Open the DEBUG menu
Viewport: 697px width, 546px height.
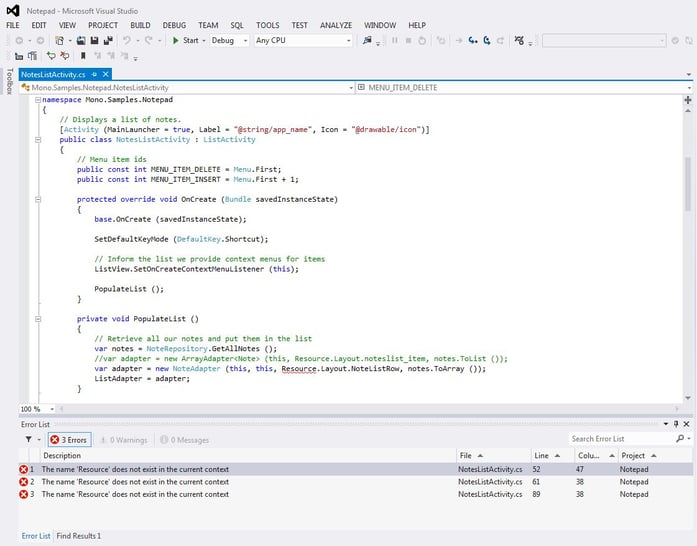(174, 25)
